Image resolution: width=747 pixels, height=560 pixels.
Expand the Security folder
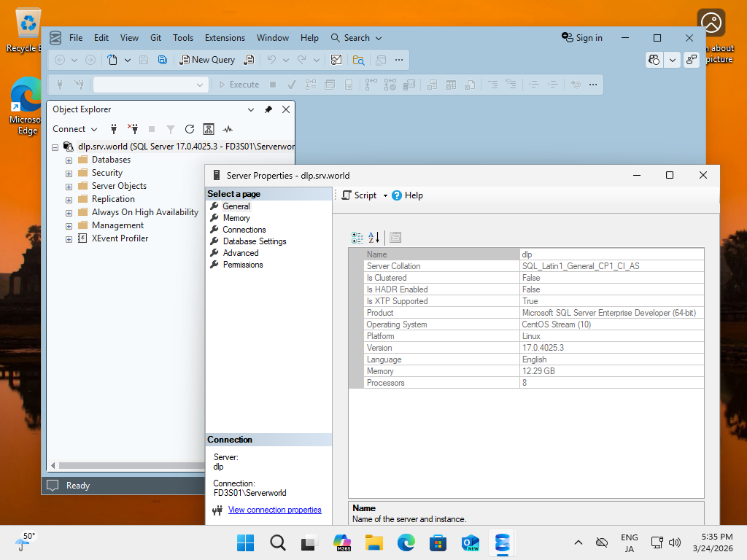[x=69, y=174]
